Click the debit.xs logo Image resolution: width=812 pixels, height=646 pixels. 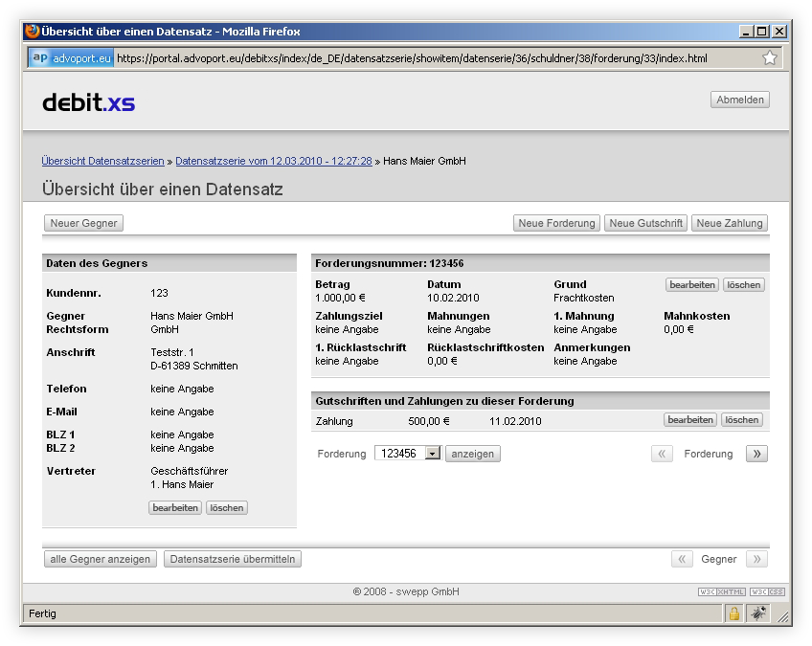(88, 102)
